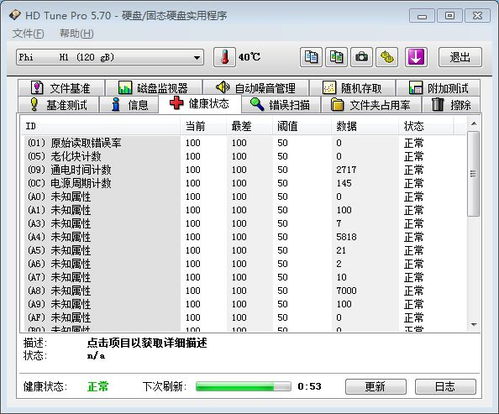The width and height of the screenshot is (499, 414).
Task: Switch to the 擦除 tab
Action: pos(451,105)
